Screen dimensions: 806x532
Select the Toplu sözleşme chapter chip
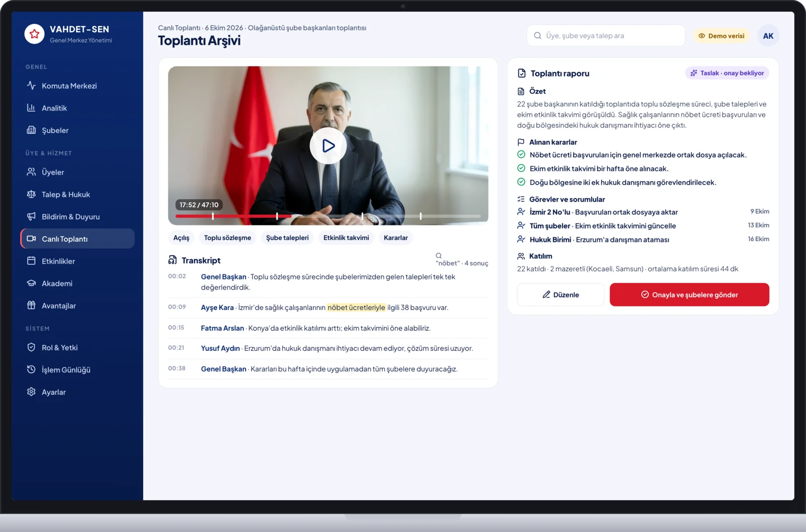coord(228,238)
